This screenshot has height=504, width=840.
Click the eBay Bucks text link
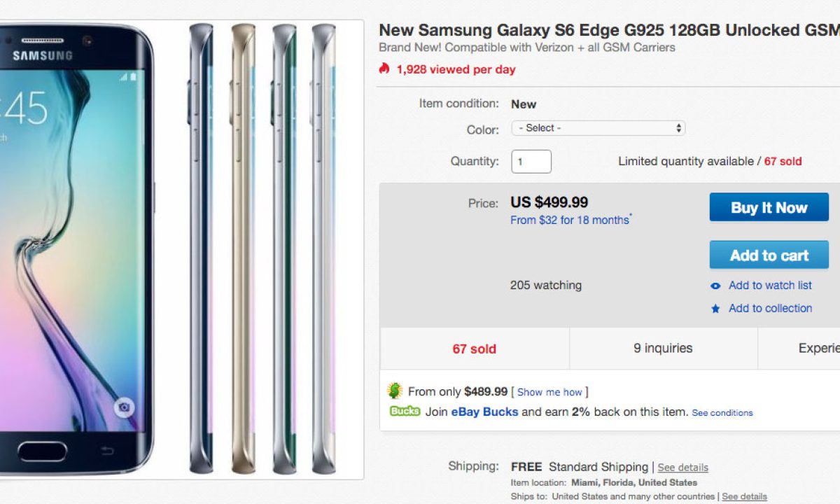tap(484, 412)
